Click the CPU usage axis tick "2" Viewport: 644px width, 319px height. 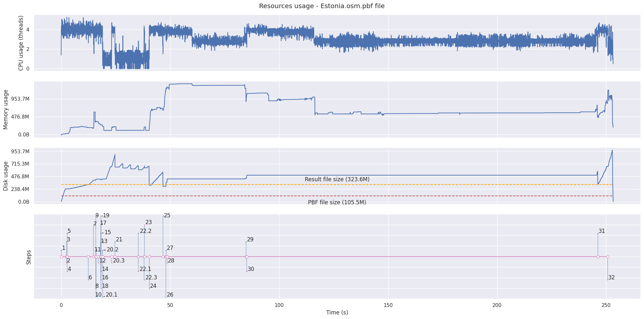(28, 49)
